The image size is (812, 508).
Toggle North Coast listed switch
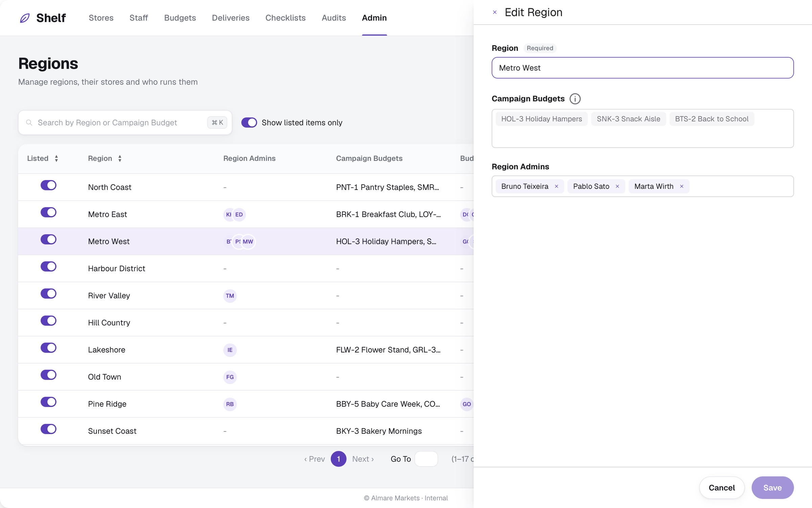[48, 185]
